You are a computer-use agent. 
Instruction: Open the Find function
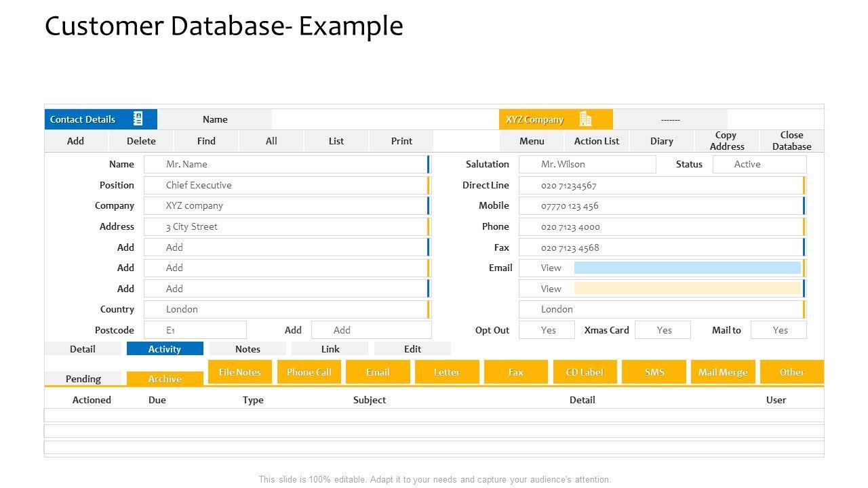(x=206, y=141)
